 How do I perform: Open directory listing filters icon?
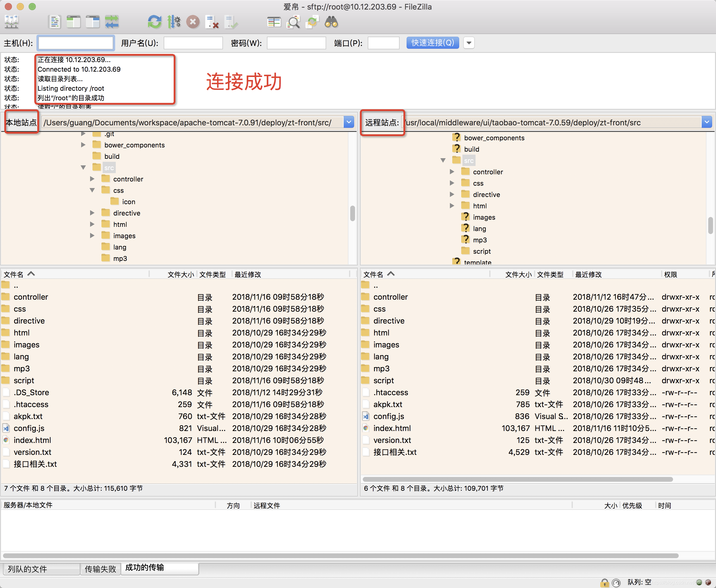point(274,22)
